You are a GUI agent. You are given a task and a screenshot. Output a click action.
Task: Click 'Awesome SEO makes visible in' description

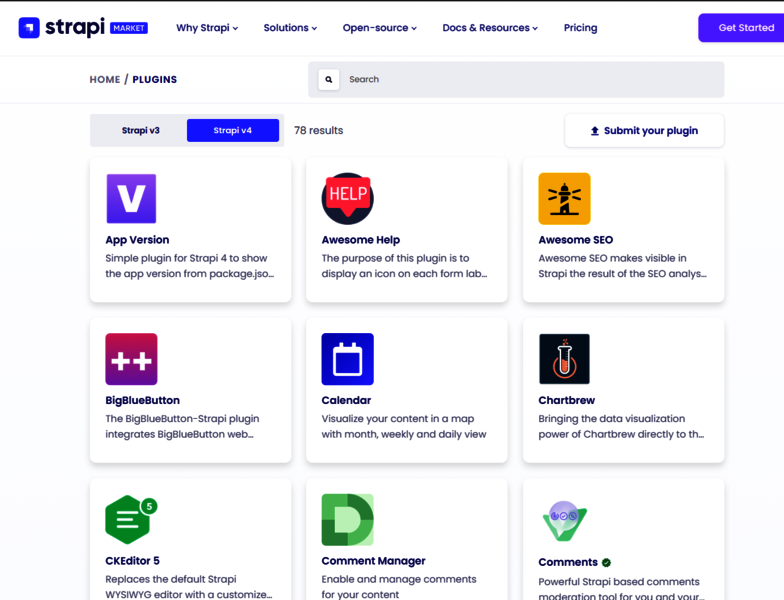pos(612,258)
